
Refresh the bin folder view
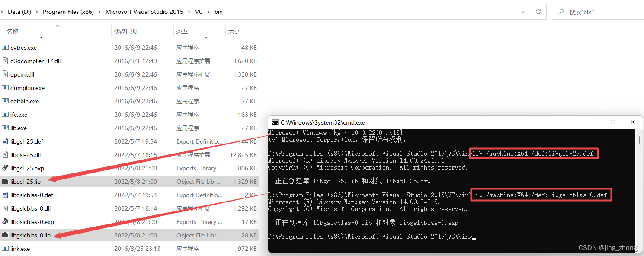click(538, 12)
